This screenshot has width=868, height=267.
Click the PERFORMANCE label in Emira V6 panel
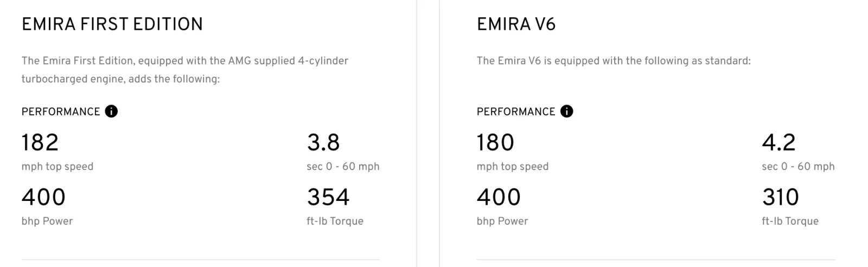point(516,112)
